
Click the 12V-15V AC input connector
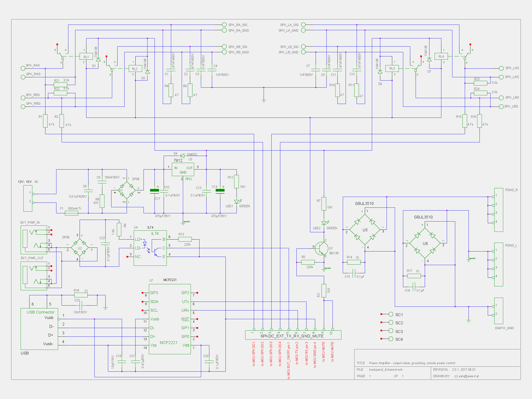pos(28,198)
